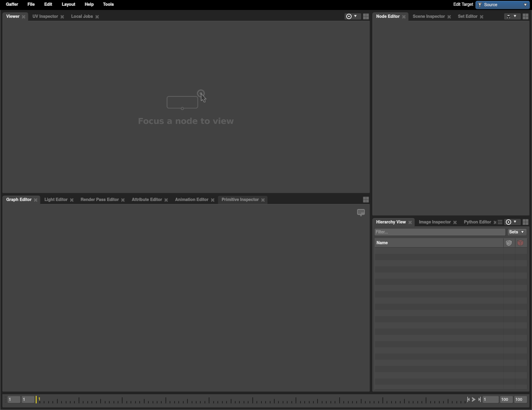Open the Sets dropdown in Hierarchy View
The image size is (532, 410).
[517, 232]
